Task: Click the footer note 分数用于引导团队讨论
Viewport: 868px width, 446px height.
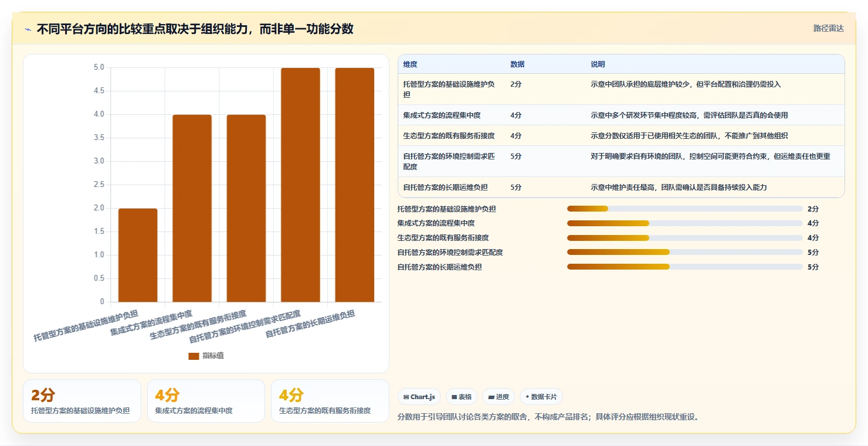Action: 548,417
